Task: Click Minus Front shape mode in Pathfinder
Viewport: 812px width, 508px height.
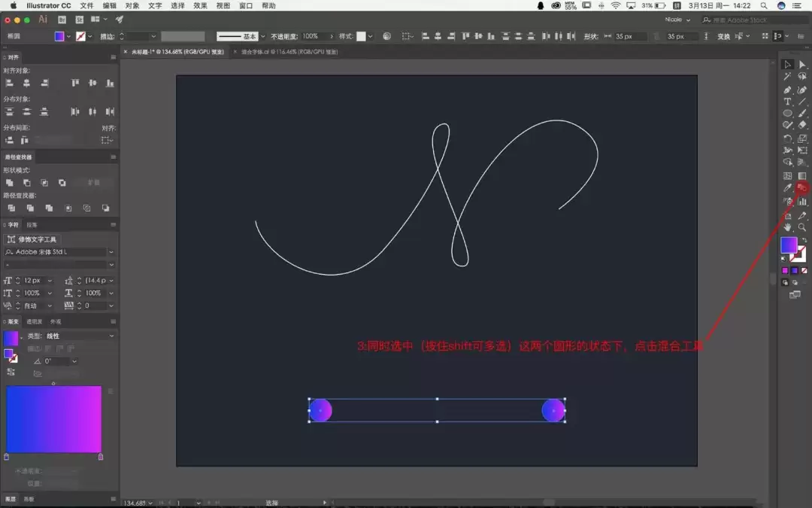Action: pos(27,182)
